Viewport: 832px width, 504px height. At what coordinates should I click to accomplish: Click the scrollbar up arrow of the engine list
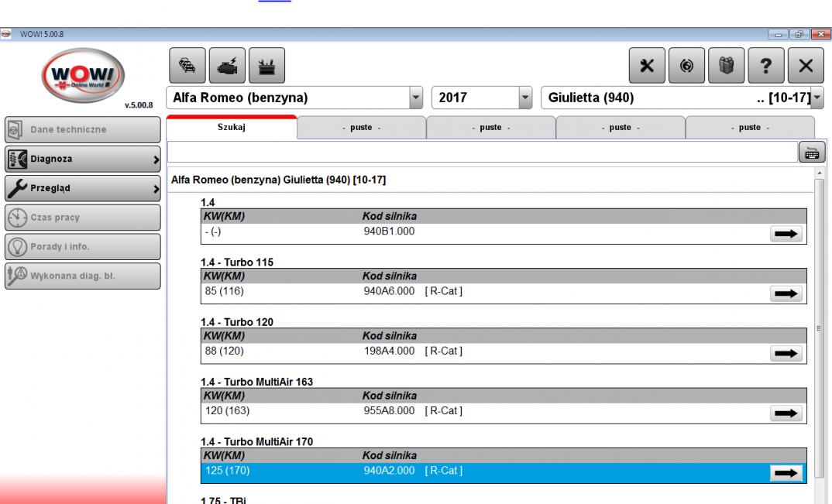pyautogui.click(x=820, y=173)
